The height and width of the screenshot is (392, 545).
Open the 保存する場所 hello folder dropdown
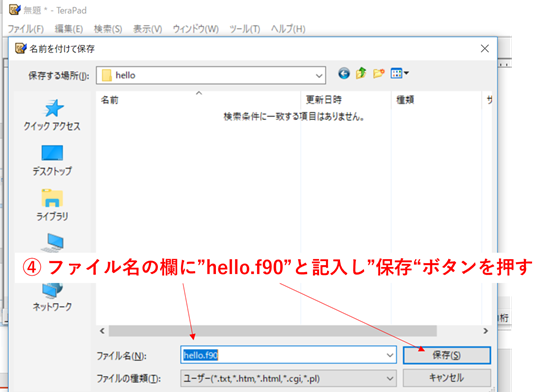click(x=211, y=75)
